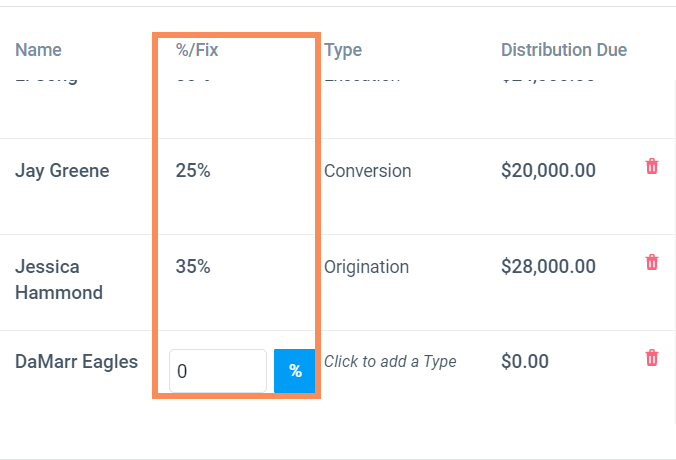Screen dimensions: 676x460
Task: Sort by the Distribution Due header
Action: [x=564, y=50]
